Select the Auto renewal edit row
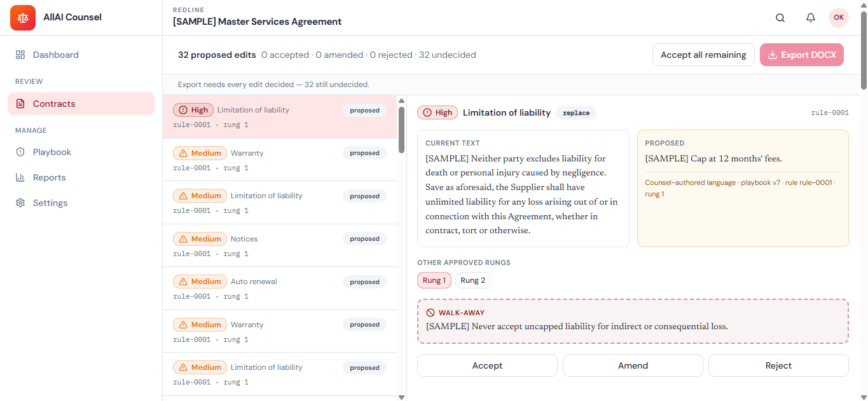Image resolution: width=868 pixels, height=401 pixels. click(x=280, y=289)
